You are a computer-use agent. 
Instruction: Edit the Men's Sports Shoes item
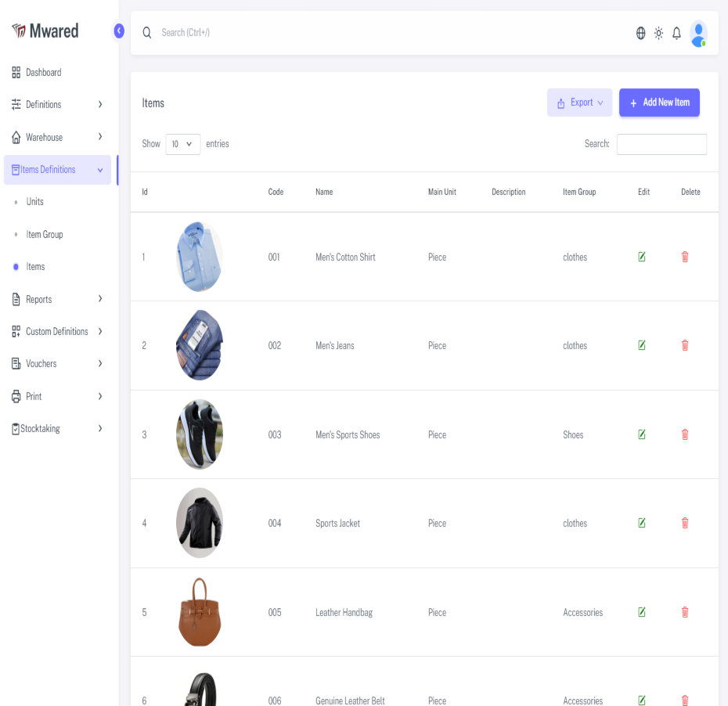pos(642,434)
